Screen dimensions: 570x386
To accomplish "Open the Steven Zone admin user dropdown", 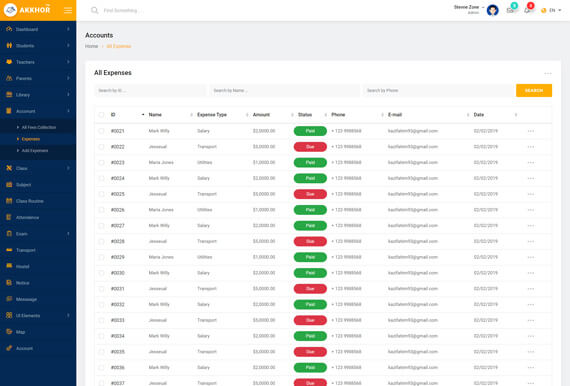I will (x=469, y=9).
